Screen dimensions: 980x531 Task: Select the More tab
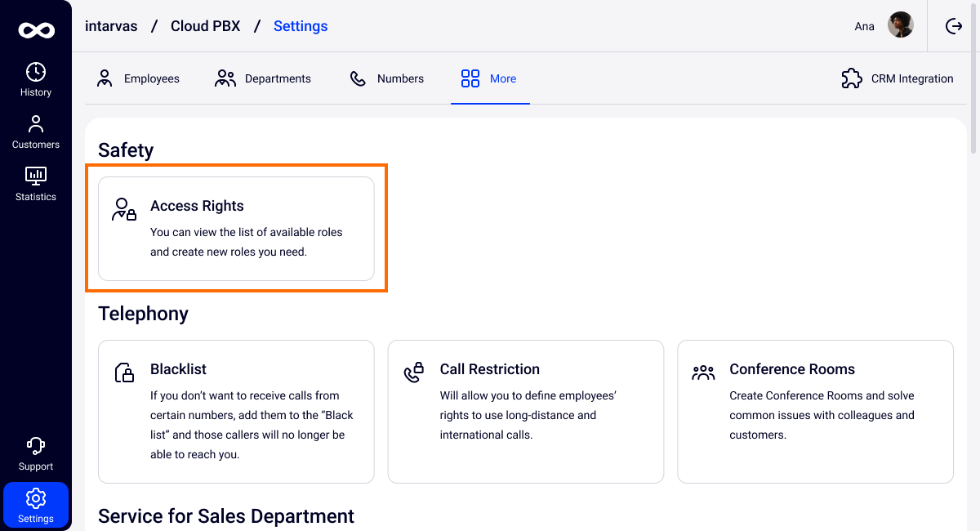[x=489, y=78]
